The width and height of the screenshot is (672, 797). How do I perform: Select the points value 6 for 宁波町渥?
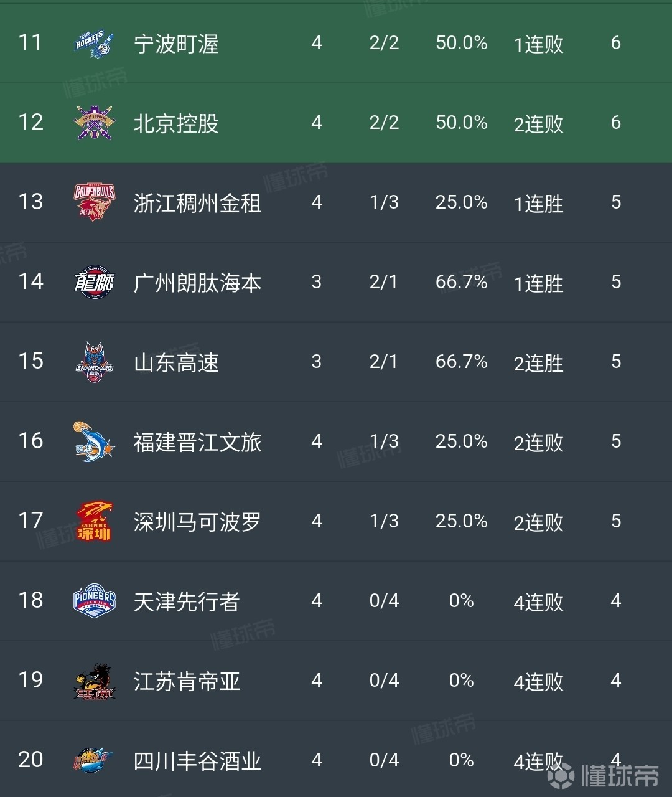tap(615, 44)
